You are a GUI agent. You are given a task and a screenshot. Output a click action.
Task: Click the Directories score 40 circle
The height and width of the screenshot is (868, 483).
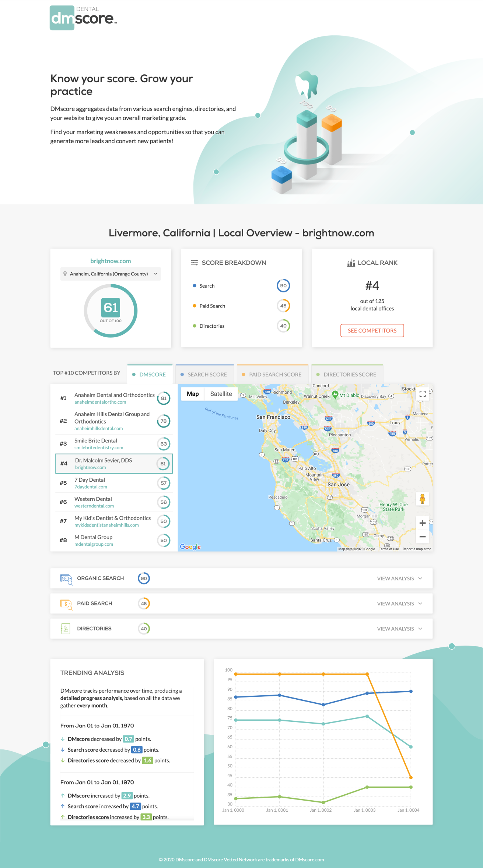pos(283,326)
